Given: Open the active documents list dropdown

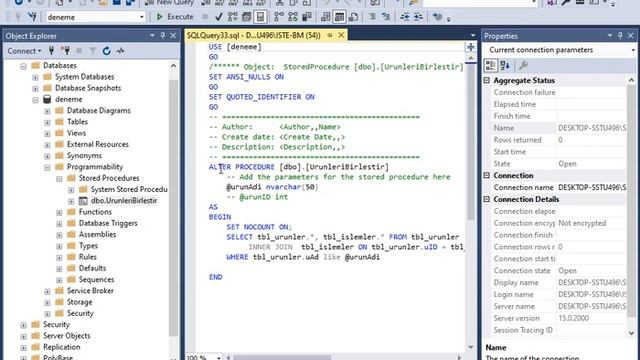Looking at the screenshot, I should coord(473,36).
